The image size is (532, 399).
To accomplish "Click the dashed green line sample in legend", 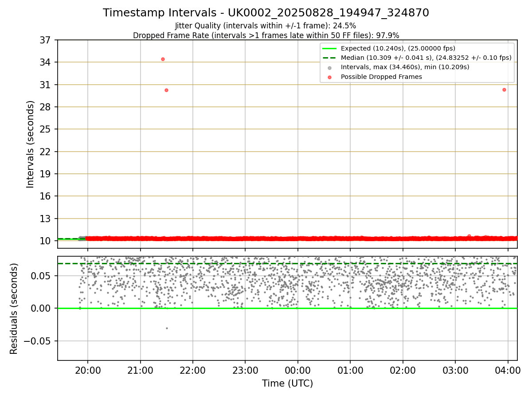I will (x=329, y=58).
